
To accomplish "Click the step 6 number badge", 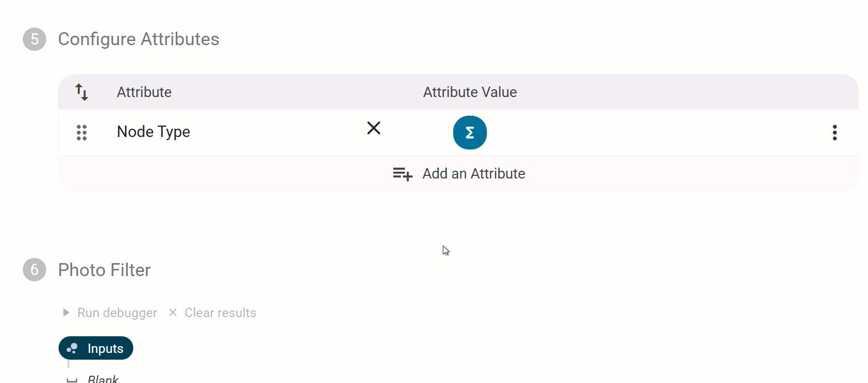I will (x=34, y=270).
